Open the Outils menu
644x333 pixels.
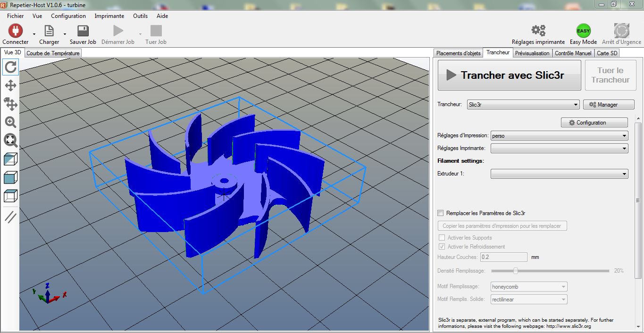140,16
